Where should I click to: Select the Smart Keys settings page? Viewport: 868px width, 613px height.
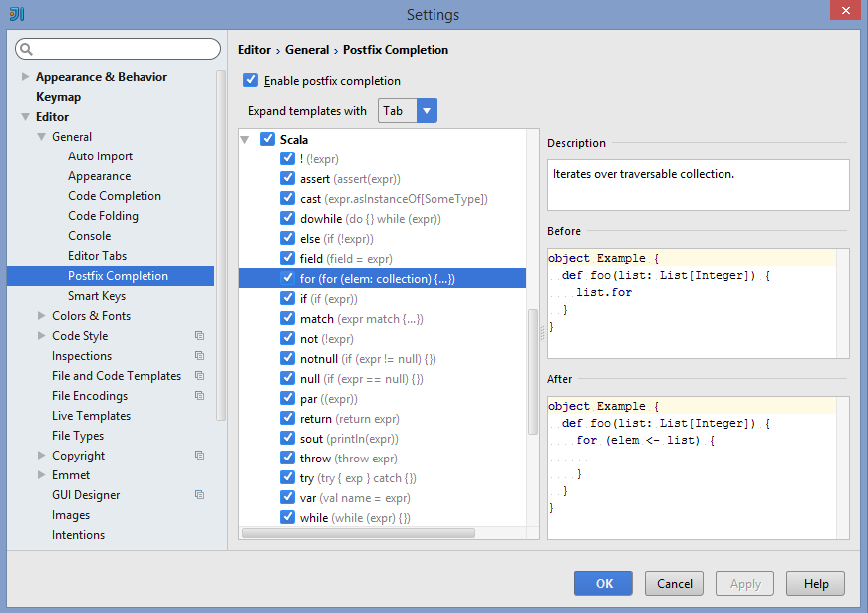tap(97, 296)
